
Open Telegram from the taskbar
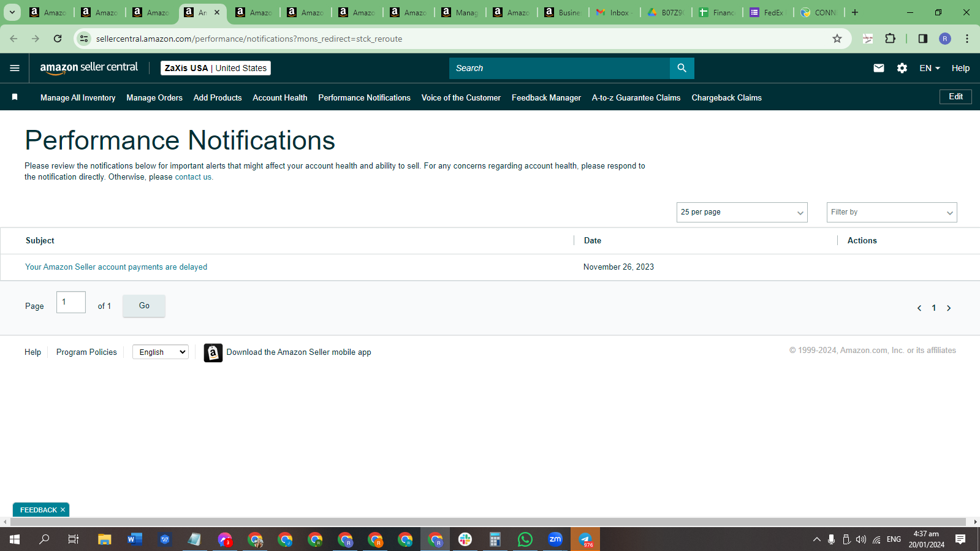[585, 539]
